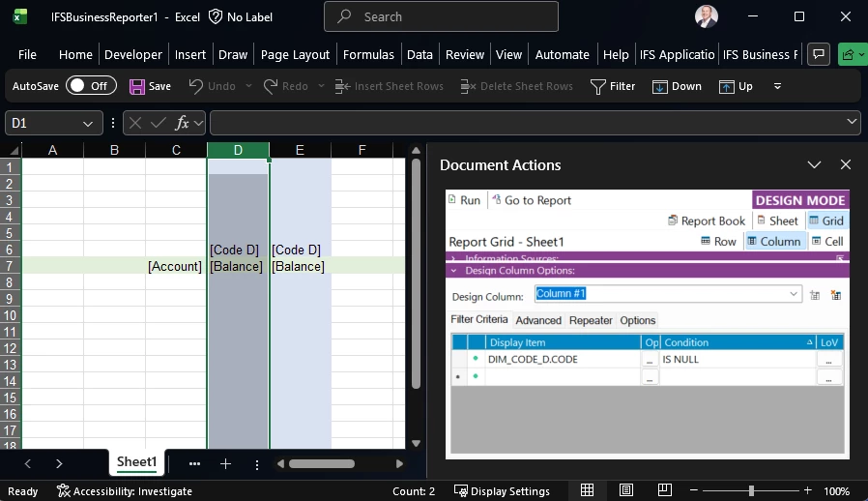Open the Options tab in Design Column
Screen dimensions: 868x501
click(638, 320)
